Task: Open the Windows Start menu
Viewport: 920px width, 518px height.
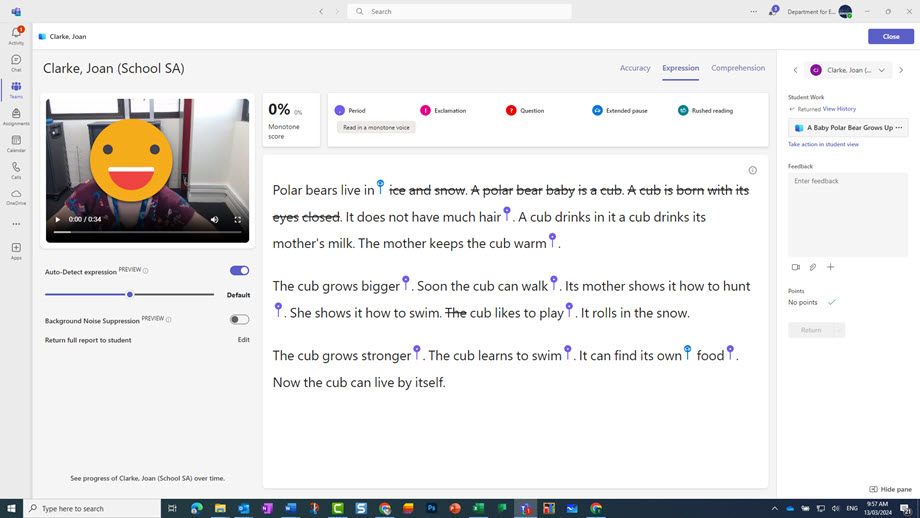Action: coord(11,509)
